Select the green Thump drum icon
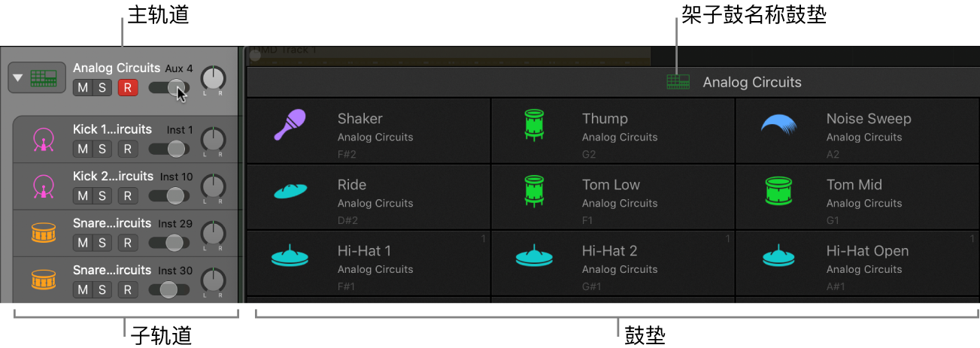The height and width of the screenshot is (348, 980). coord(534,125)
